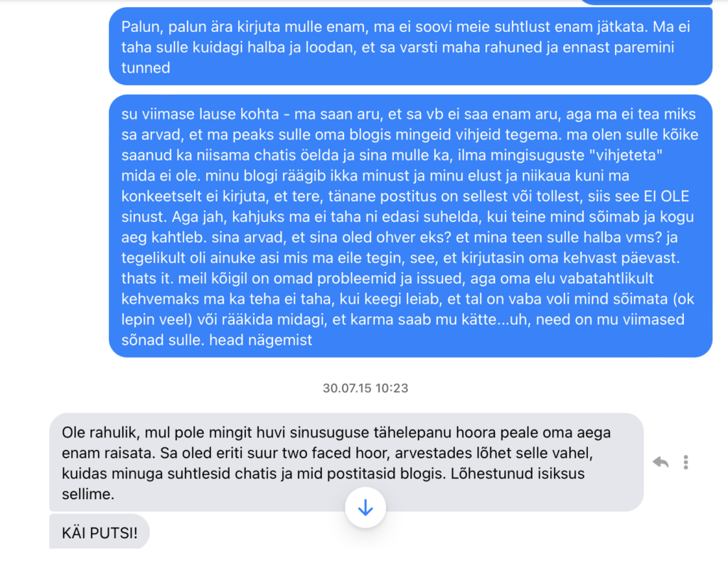Jump to latest messages with down arrow
This screenshot has height=566, width=728.
tap(365, 508)
